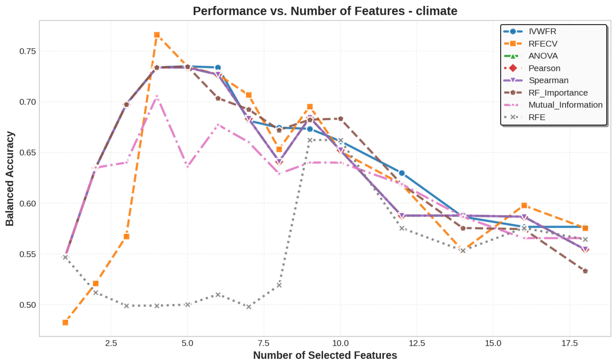Select the 'Balanced Accuracy' y-axis label

(x=10, y=179)
